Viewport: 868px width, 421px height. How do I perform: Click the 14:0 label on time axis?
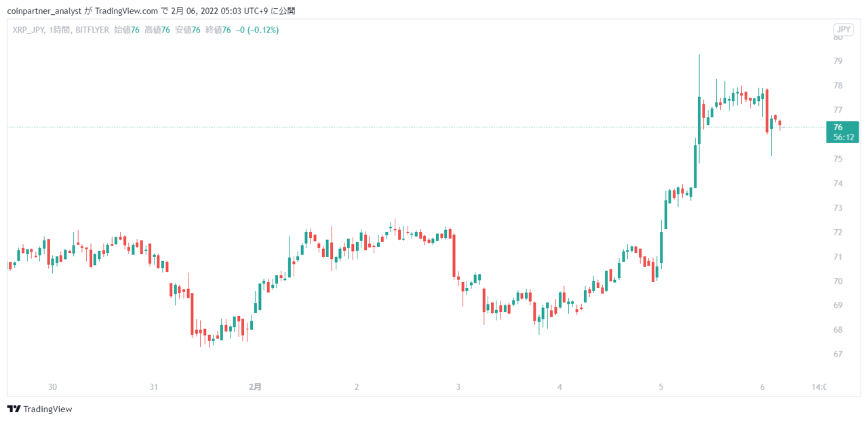pos(819,387)
